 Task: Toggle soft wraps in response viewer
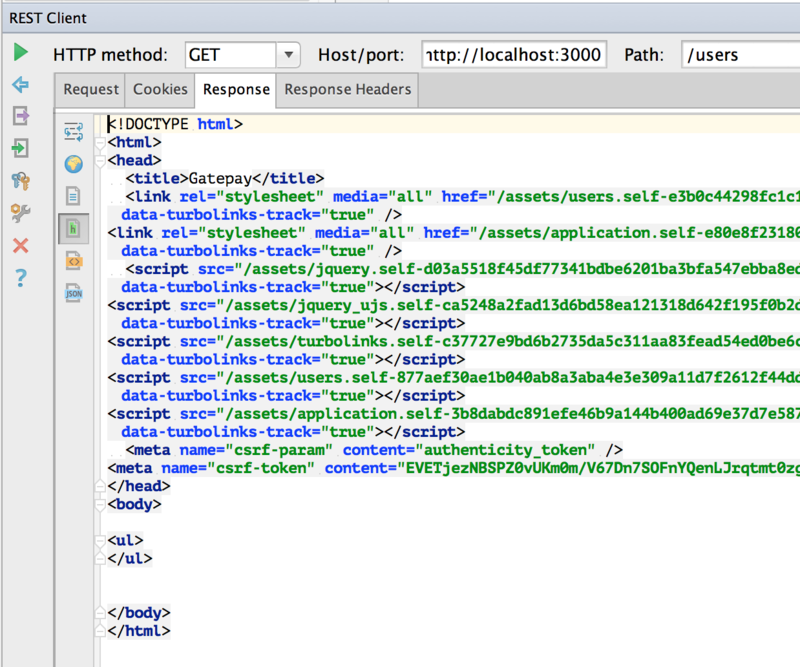(73, 132)
